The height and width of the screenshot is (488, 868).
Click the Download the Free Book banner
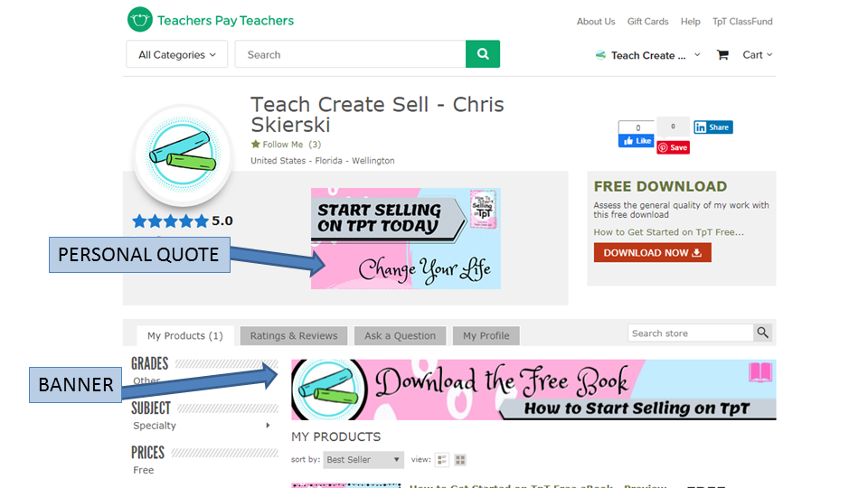point(533,389)
